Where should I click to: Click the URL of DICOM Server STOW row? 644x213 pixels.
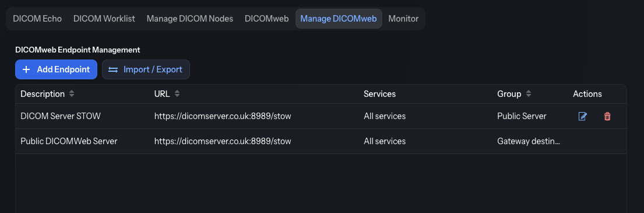coord(223,116)
